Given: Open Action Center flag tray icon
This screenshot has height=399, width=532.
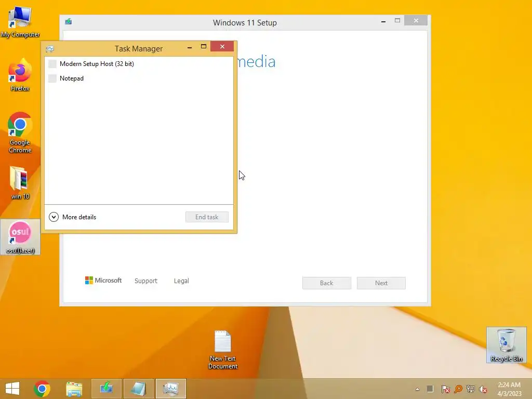Looking at the screenshot, I should [445, 389].
